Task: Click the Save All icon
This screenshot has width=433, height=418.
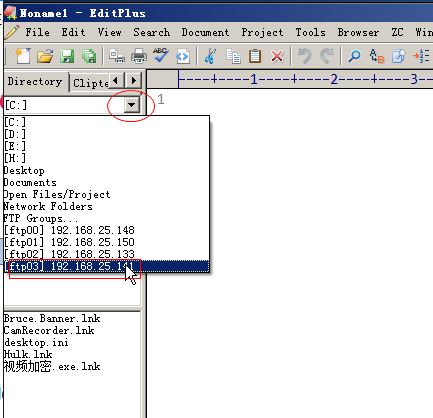Action: [x=89, y=56]
